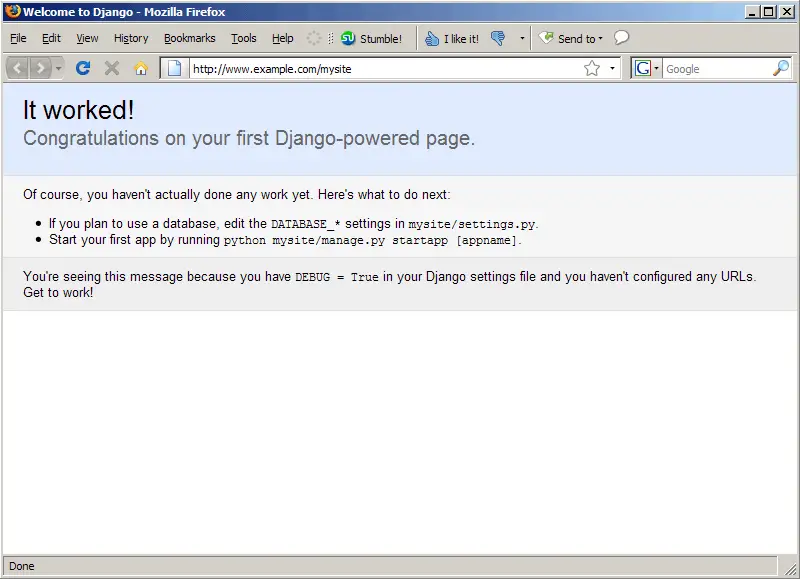This screenshot has height=579, width=800.
Task: Reload the current page
Action: [x=83, y=68]
